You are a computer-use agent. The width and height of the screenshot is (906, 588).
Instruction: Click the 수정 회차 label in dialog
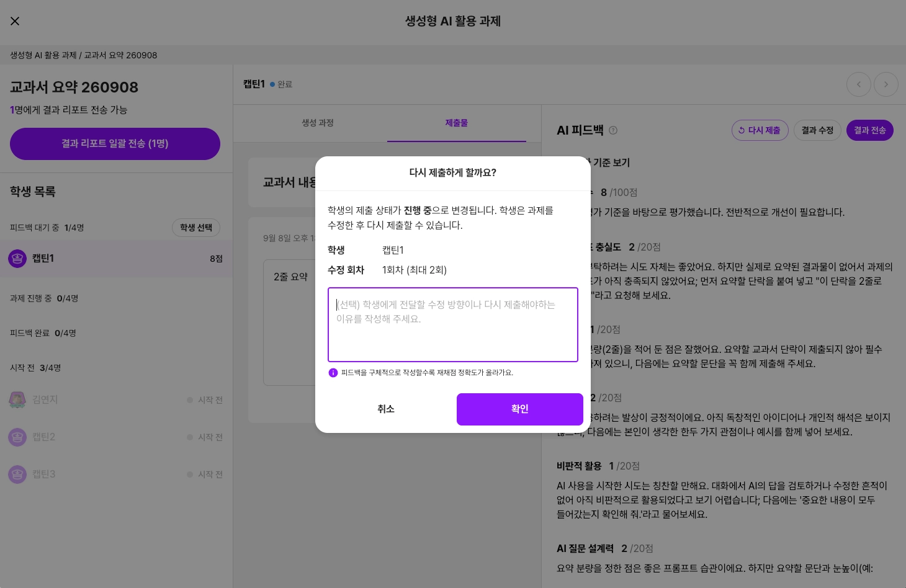(346, 270)
